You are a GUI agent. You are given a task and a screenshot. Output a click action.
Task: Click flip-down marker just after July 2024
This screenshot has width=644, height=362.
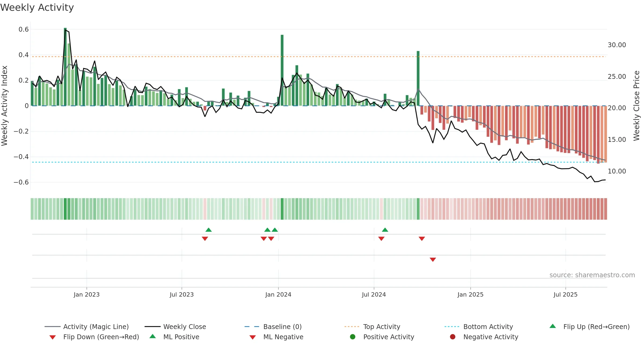pos(381,239)
